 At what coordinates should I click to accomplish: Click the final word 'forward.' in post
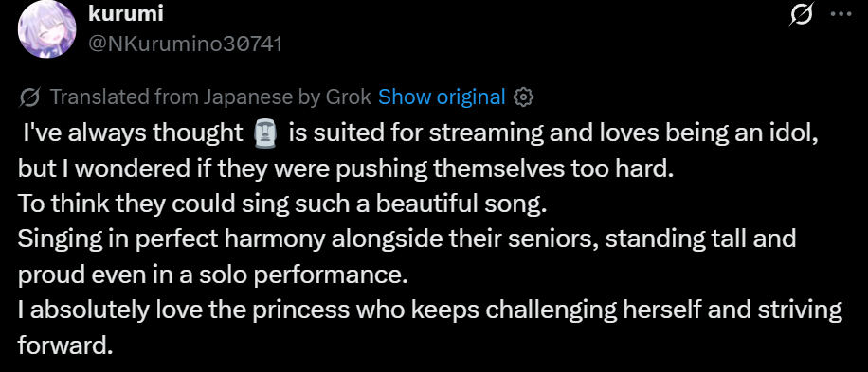[x=65, y=346]
